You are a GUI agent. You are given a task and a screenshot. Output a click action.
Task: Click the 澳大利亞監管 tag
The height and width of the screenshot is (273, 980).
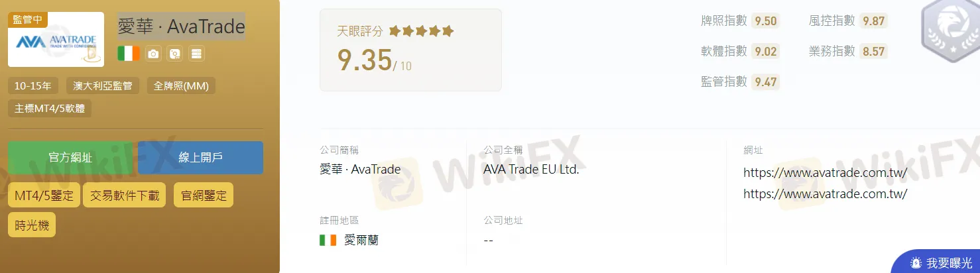[x=103, y=85]
